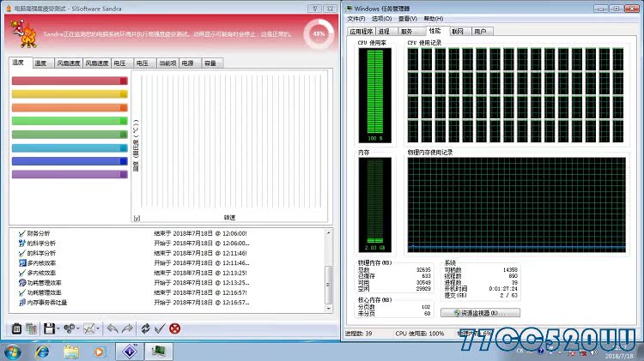Select the 多内核效率 row ending at 12:13:25
The height and width of the screenshot is (361, 644).
pyautogui.click(x=167, y=273)
